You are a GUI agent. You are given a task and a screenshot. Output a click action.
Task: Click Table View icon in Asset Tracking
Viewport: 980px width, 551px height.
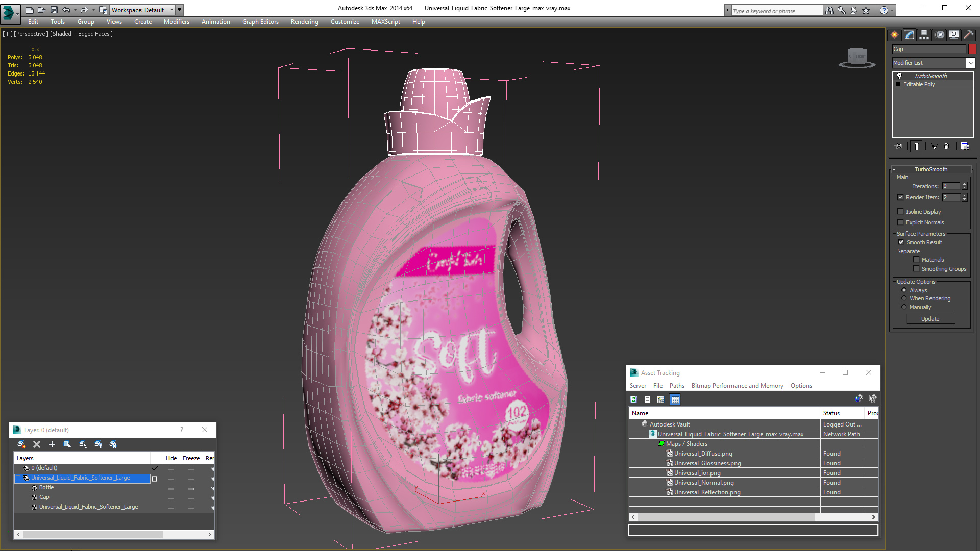[x=675, y=399]
